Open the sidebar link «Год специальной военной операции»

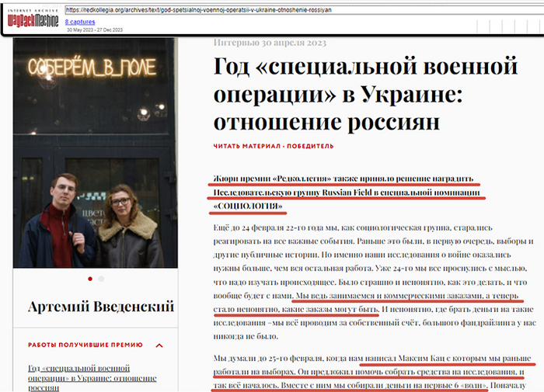[x=92, y=378]
